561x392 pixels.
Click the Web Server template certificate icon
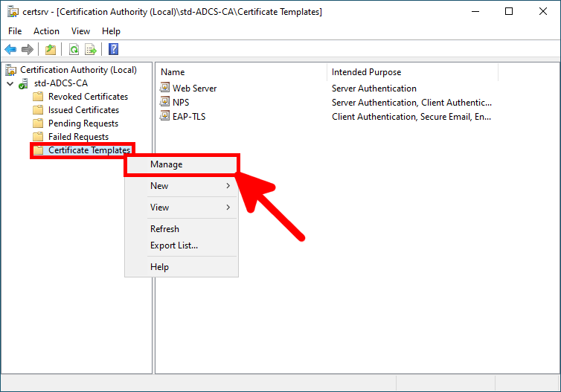coord(164,87)
